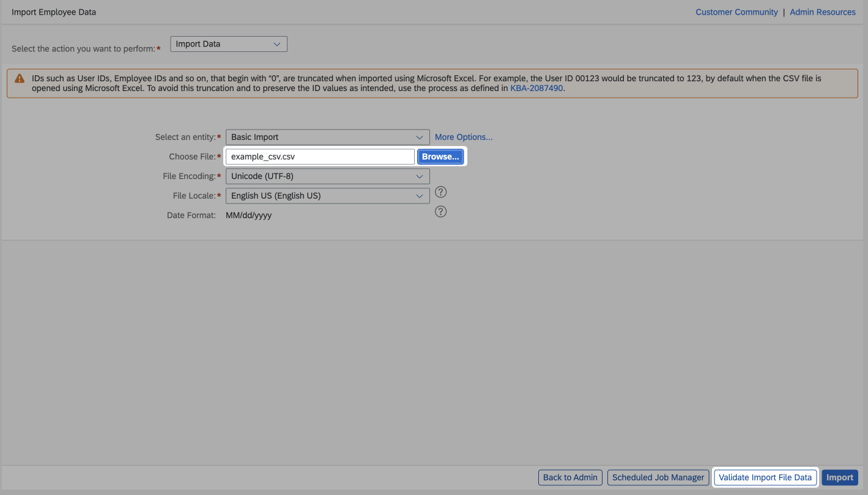This screenshot has height=495, width=868.
Task: Open the Import Data action dropdown
Action: (x=229, y=44)
